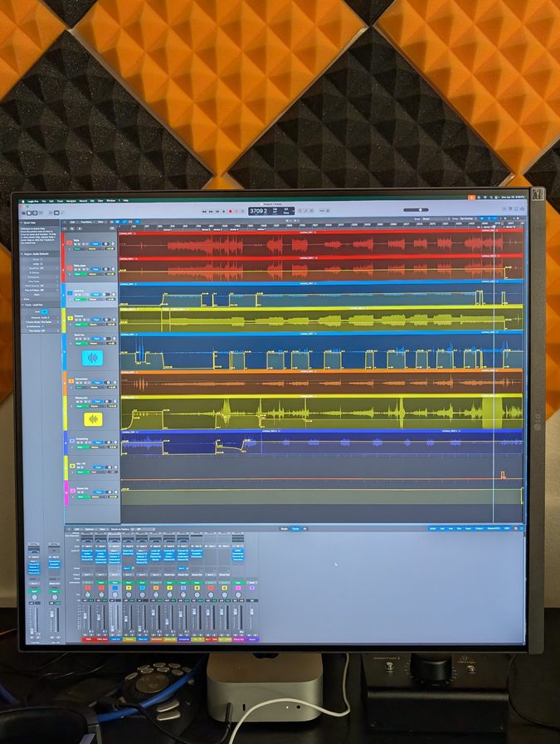Toggle the Quick Help button in control bar
The height and width of the screenshot is (744, 560).
35,213
